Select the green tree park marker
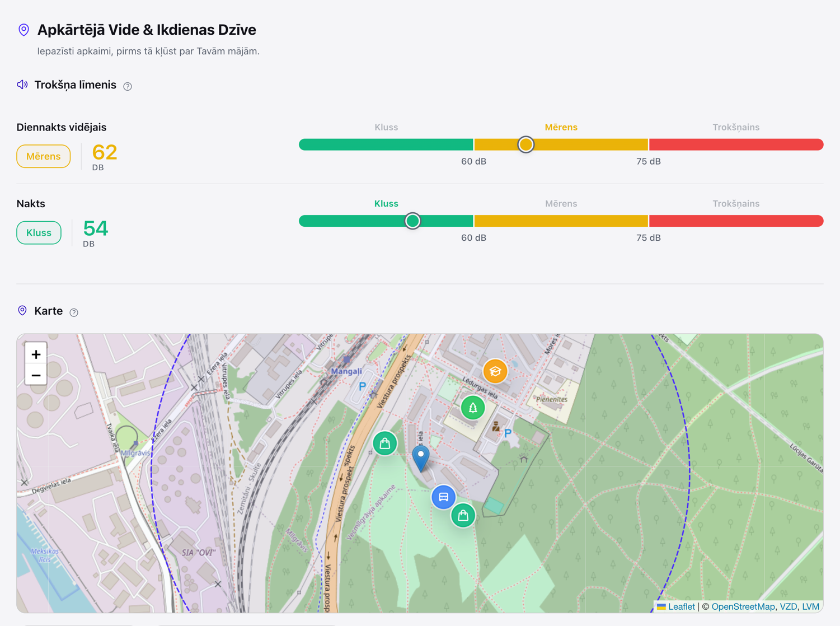 click(x=473, y=408)
